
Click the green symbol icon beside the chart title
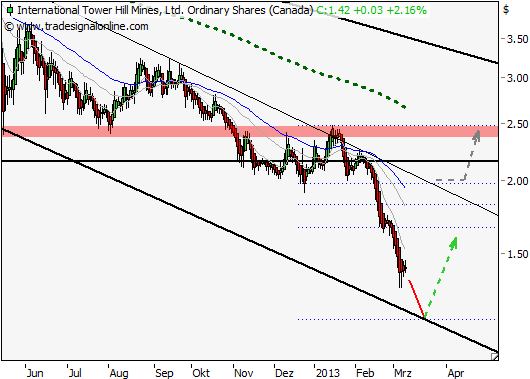point(10,10)
